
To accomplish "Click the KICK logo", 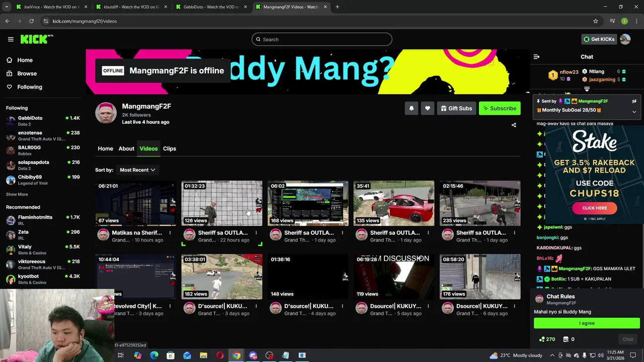I will 37,39.
